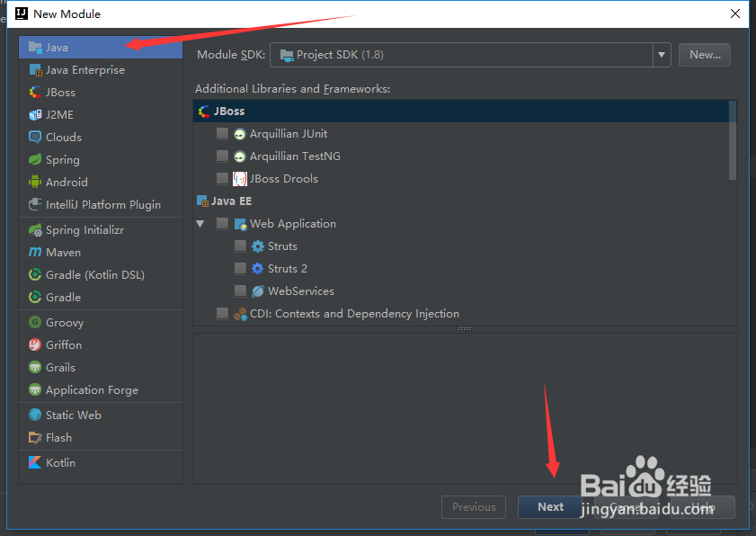Pick the JBoss icon in left list

tap(35, 92)
